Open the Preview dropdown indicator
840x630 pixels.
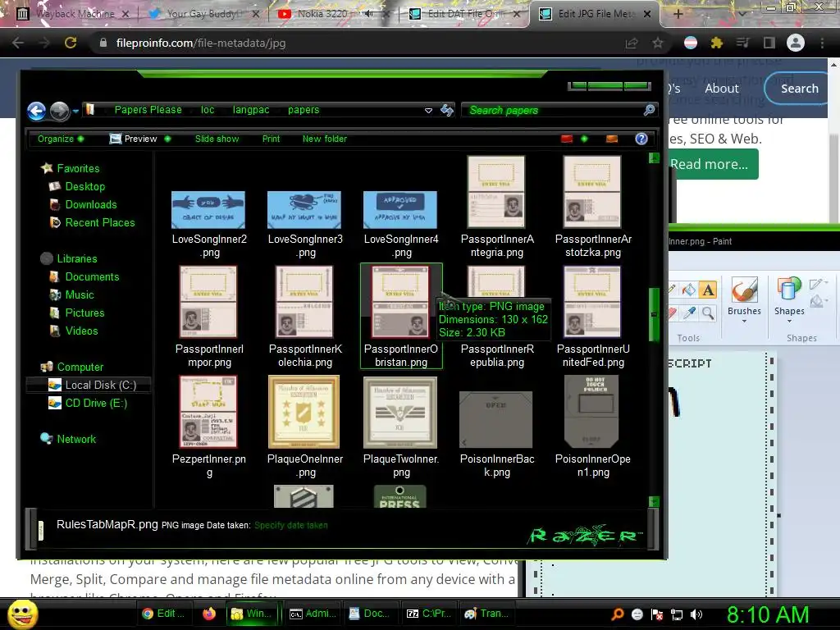[x=167, y=139]
